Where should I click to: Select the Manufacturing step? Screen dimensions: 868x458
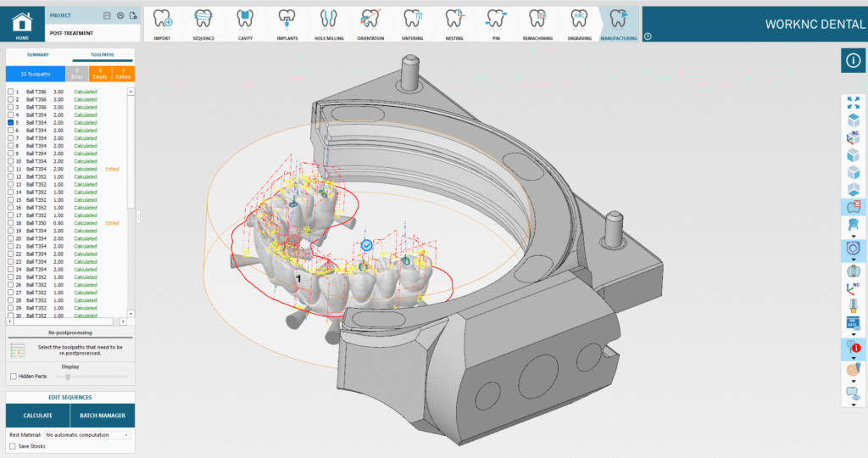[x=619, y=25]
